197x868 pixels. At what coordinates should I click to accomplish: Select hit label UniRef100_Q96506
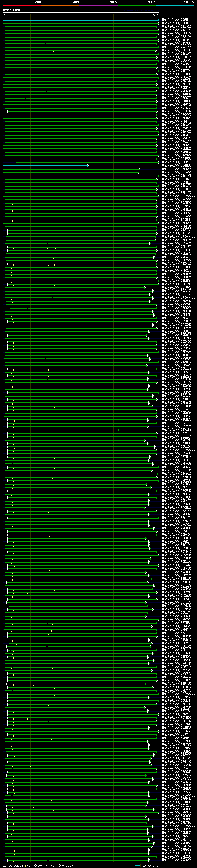tap(177, 200)
